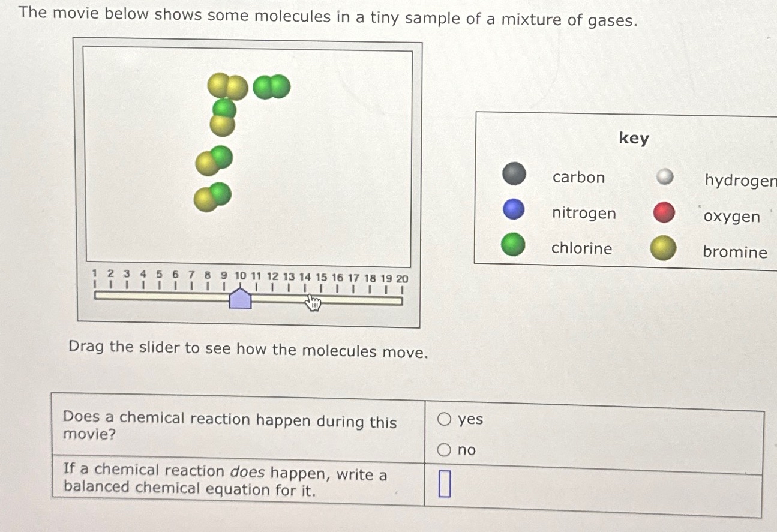Click the key panel header labeled key
Viewport: 777px width, 532px height.
pos(633,139)
